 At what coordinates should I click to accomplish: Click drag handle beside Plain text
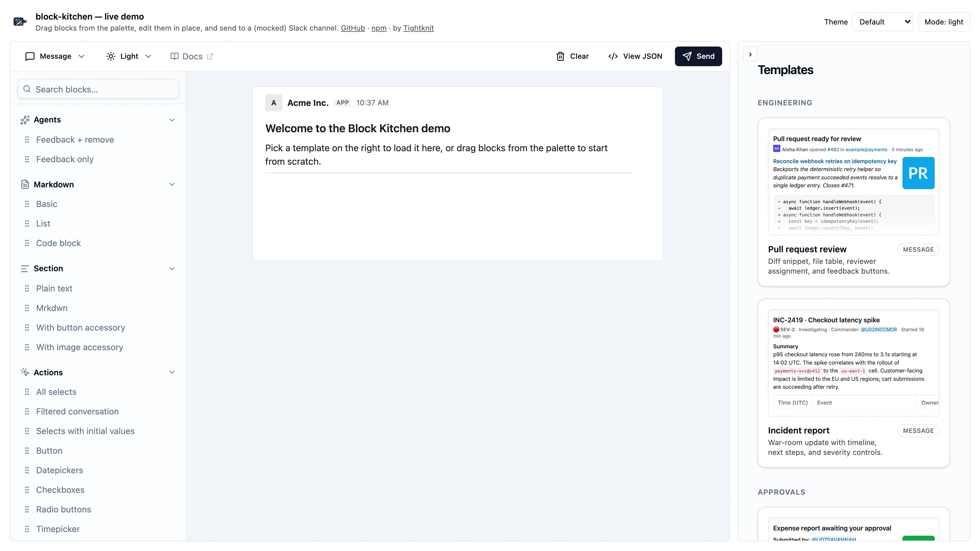tap(27, 289)
